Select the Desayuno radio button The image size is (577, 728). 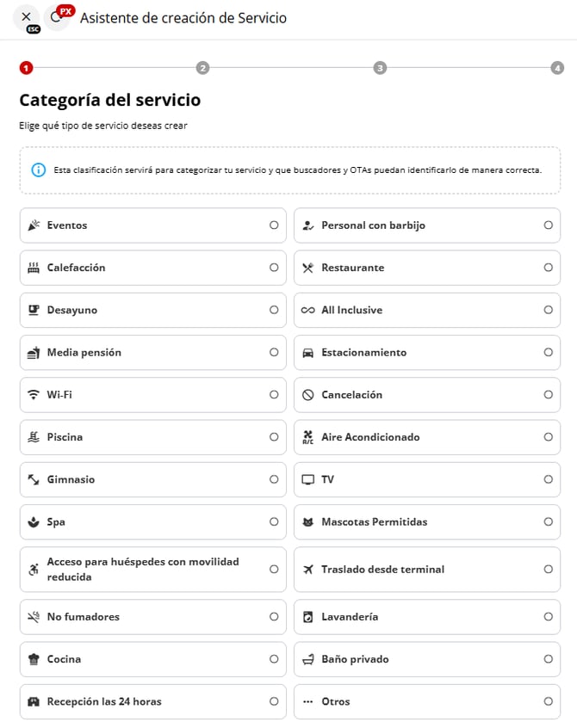click(274, 310)
